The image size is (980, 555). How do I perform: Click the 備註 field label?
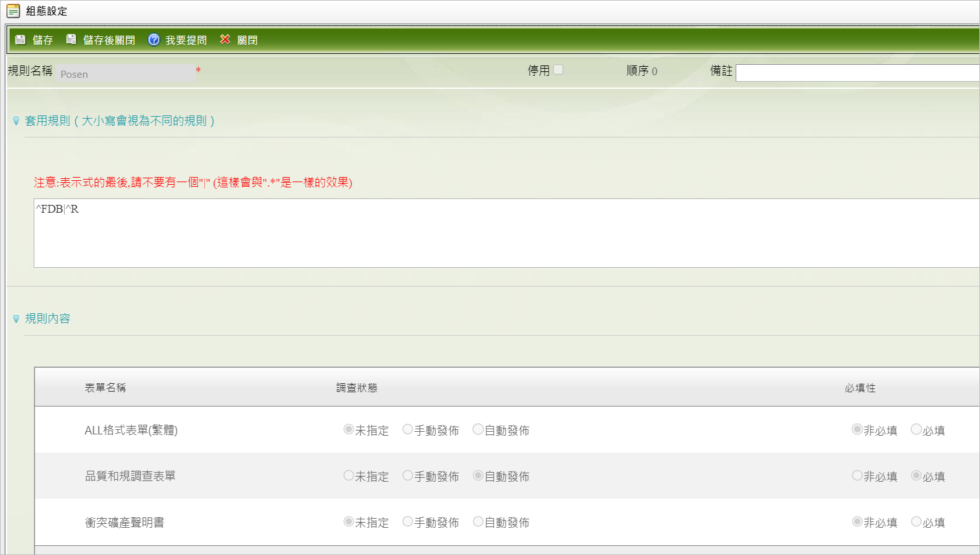click(721, 71)
